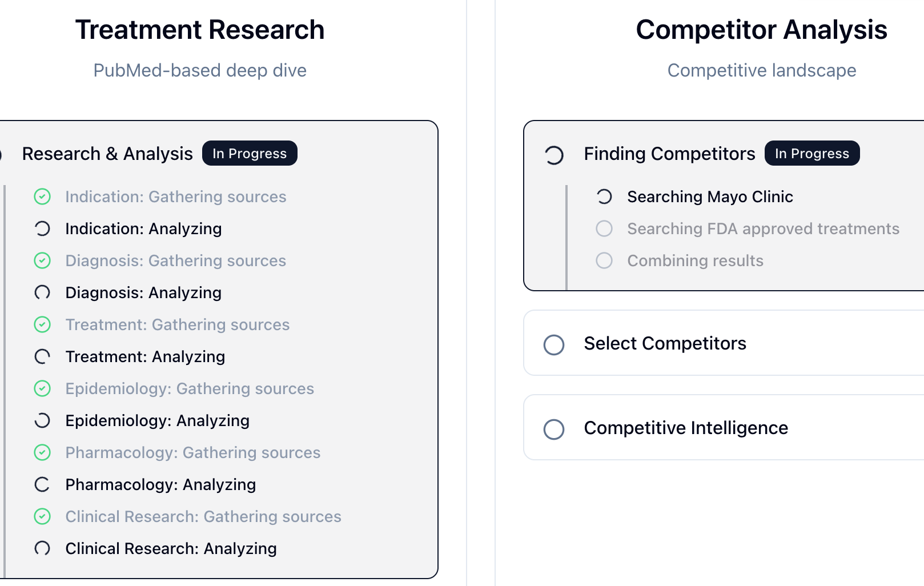Click the spinner next to Searching Mayo Clinic

604,196
